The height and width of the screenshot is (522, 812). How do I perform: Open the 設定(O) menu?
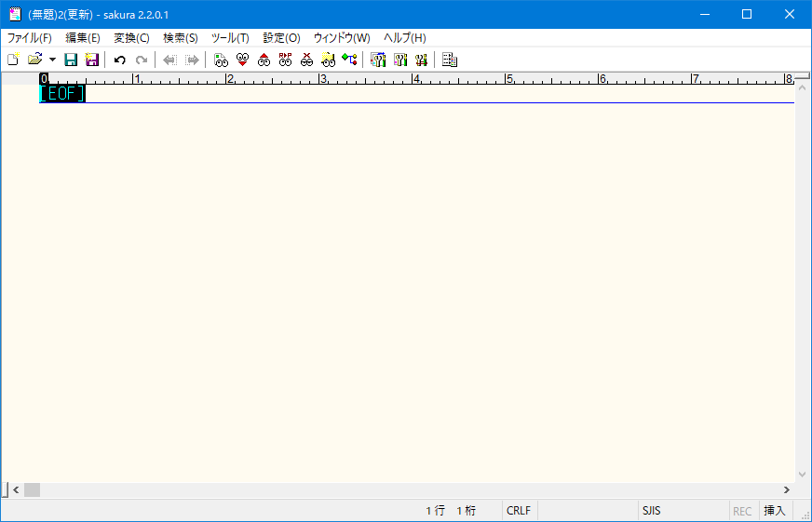point(282,38)
